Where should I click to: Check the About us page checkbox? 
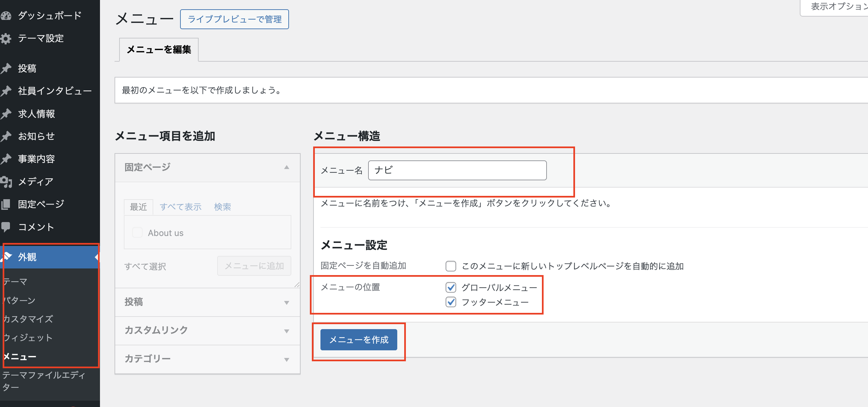pos(137,233)
